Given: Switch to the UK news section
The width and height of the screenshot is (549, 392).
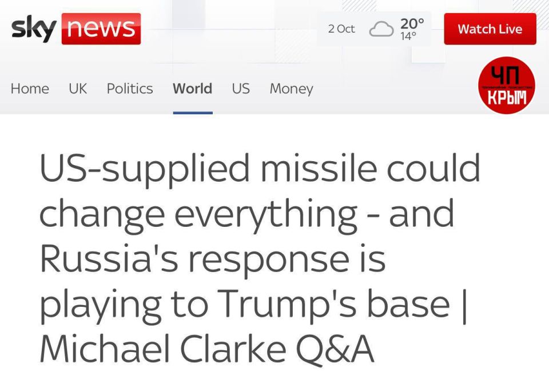Looking at the screenshot, I should (78, 89).
